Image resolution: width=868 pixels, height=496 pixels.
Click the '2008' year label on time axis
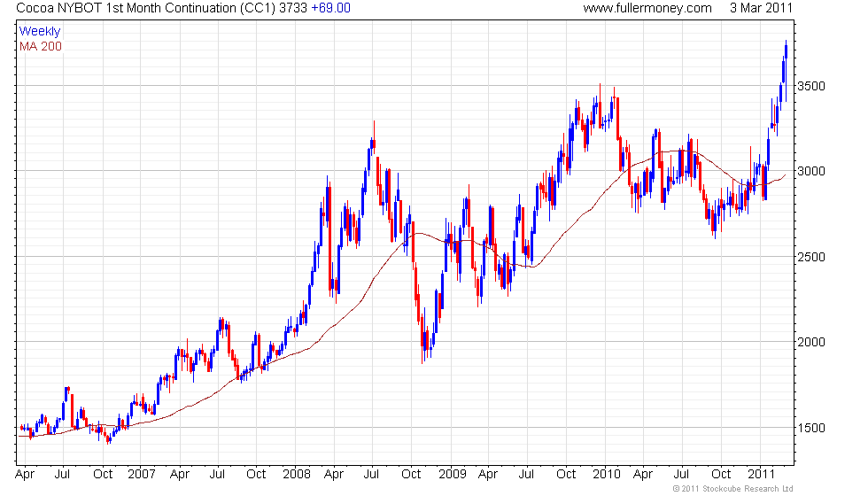click(296, 475)
